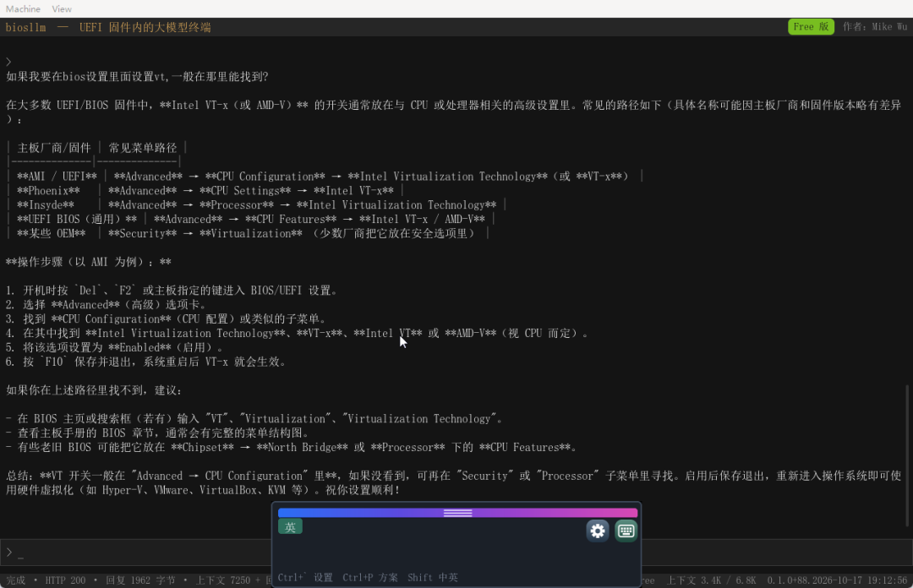Viewport: 913px width, 588px height.
Task: Toggle the 英 language mode indicator
Action: [x=290, y=527]
